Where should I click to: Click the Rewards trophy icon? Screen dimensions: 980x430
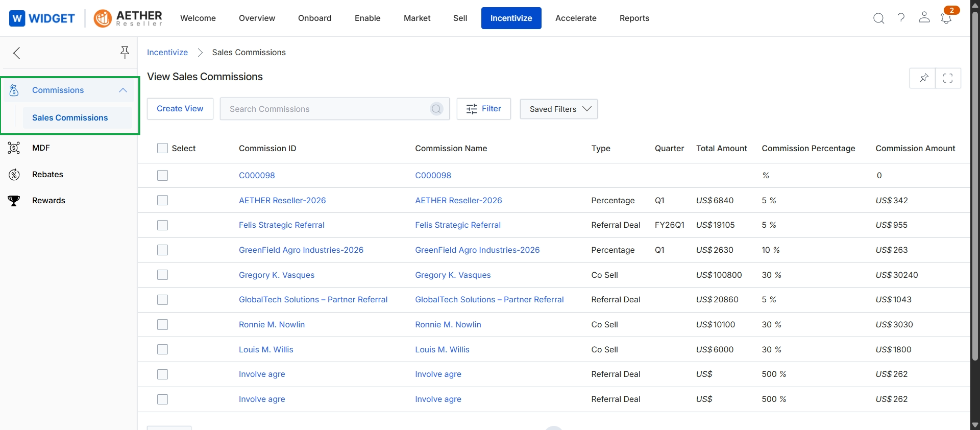tap(14, 201)
